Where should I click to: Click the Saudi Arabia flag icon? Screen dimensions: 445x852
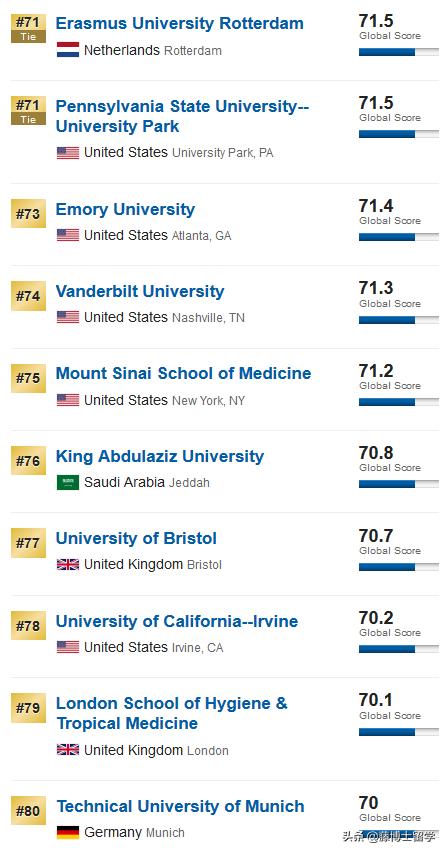click(68, 483)
